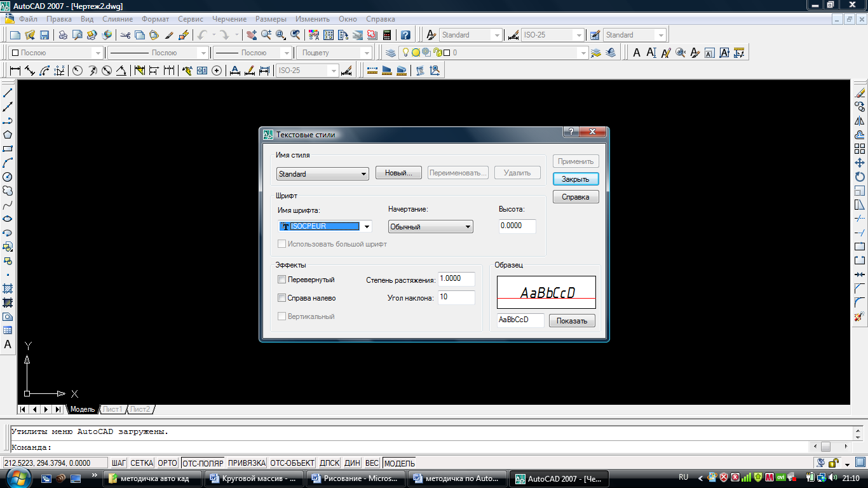Select the Arc draw tool
Image resolution: width=868 pixels, height=488 pixels.
pyautogui.click(x=8, y=163)
